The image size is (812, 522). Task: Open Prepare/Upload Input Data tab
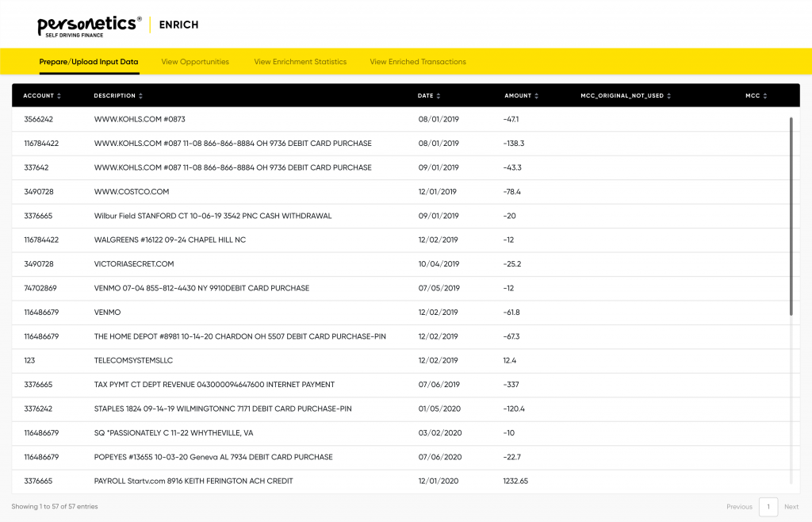point(89,62)
